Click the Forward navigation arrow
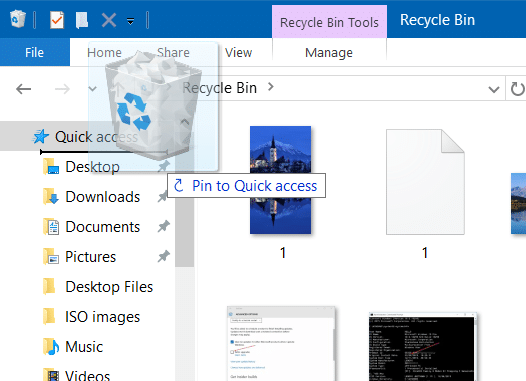The width and height of the screenshot is (526, 381). click(62, 89)
